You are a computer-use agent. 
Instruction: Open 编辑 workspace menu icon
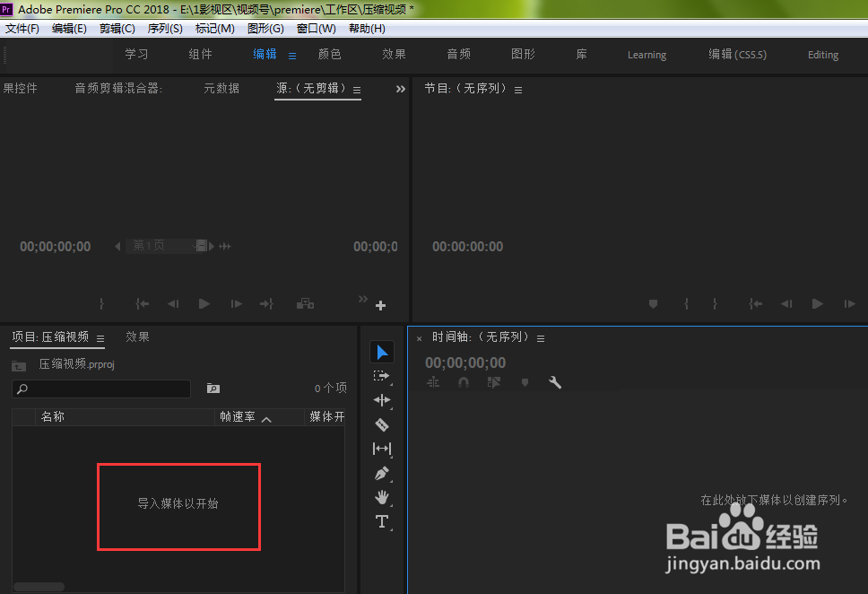click(292, 56)
